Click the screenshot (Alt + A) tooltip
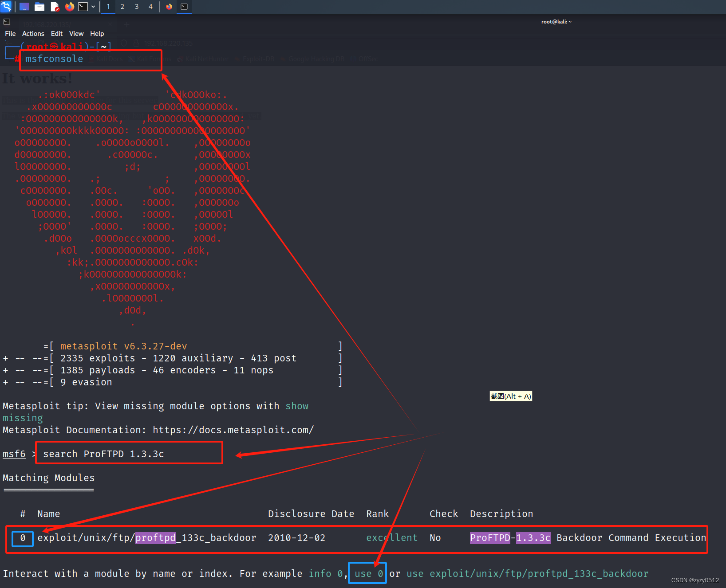Image resolution: width=726 pixels, height=588 pixels. point(511,396)
